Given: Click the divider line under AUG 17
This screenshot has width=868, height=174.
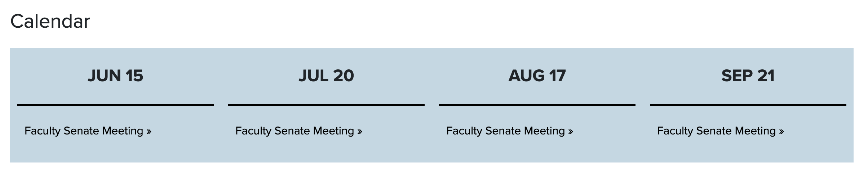Looking at the screenshot, I should (x=537, y=105).
